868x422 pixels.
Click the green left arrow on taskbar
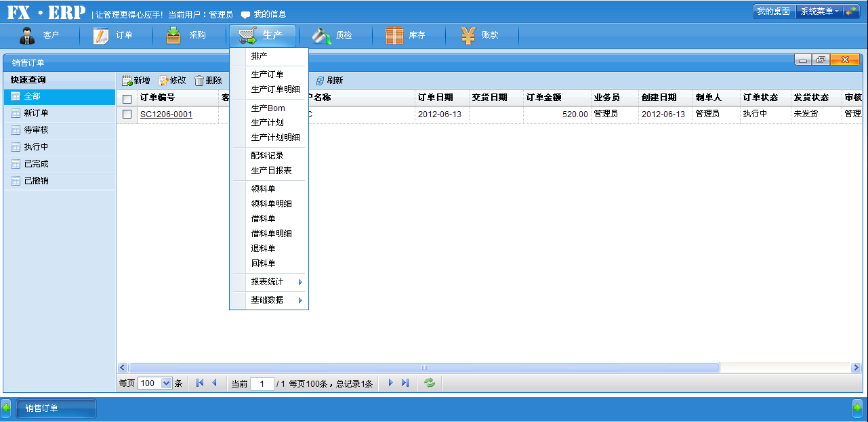[6, 408]
